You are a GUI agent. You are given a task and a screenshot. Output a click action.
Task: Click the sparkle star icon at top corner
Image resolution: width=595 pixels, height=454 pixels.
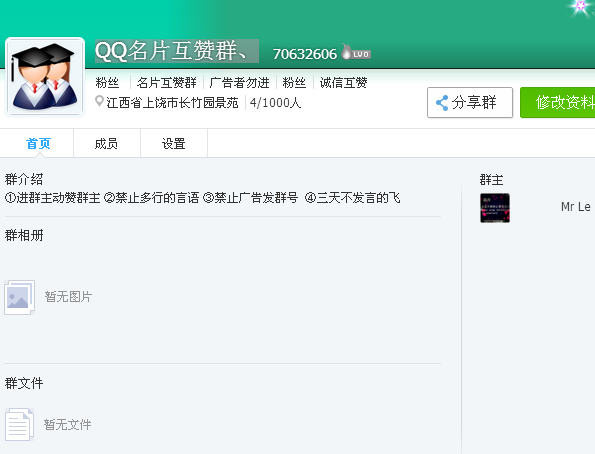[x=580, y=6]
